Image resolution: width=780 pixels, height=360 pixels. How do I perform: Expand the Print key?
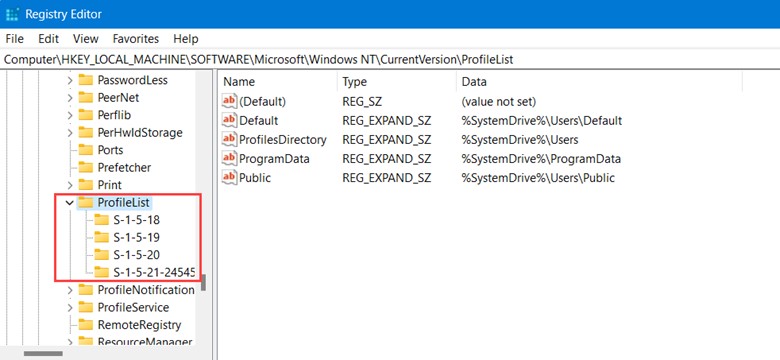pos(70,185)
